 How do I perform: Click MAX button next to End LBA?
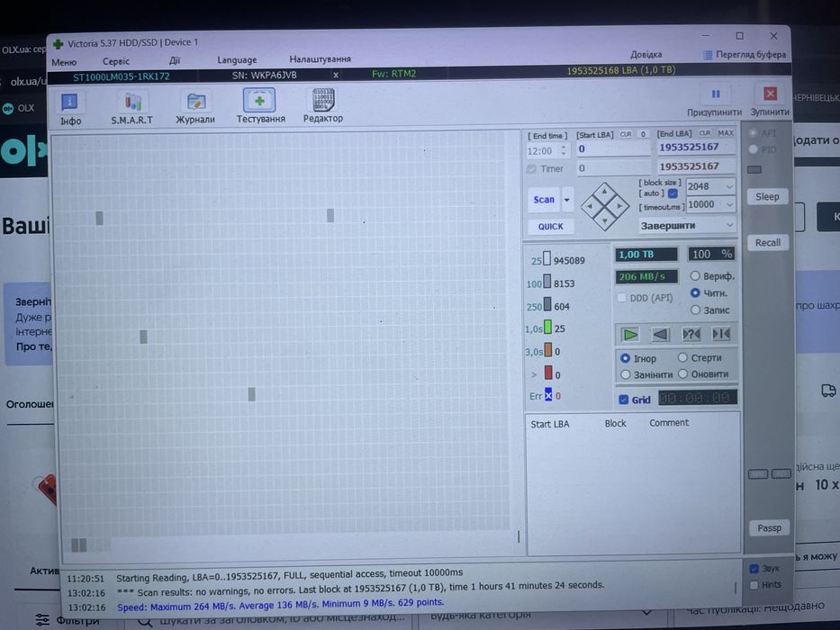(x=726, y=133)
